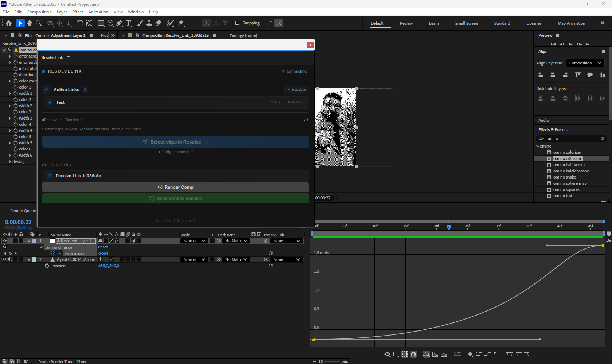This screenshot has height=364, width=612.
Task: Open Parent None dropdown for layer 1
Action: (x=287, y=241)
